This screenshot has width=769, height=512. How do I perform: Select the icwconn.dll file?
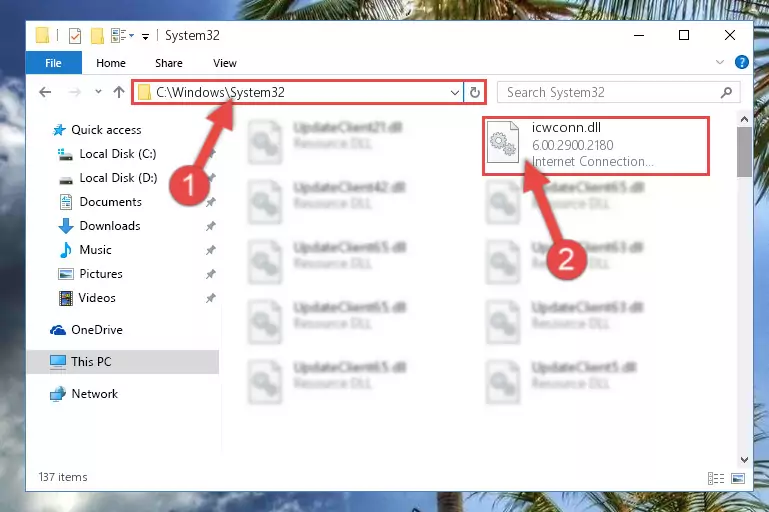point(596,146)
